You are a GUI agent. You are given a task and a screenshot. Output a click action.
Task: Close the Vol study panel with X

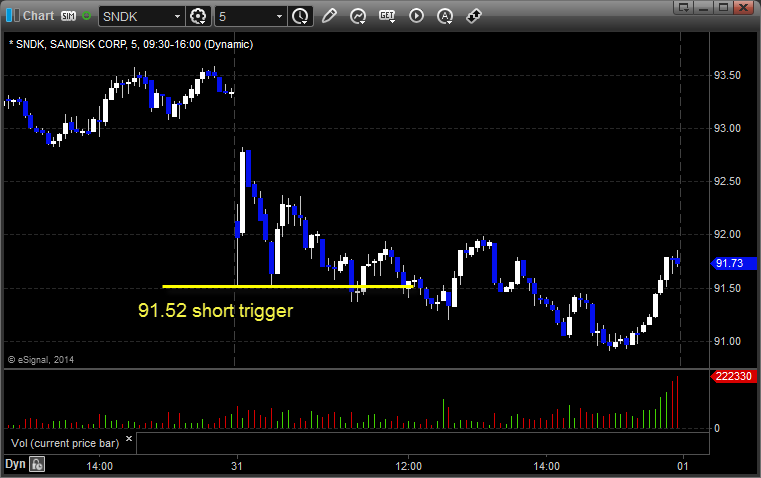pos(129,439)
